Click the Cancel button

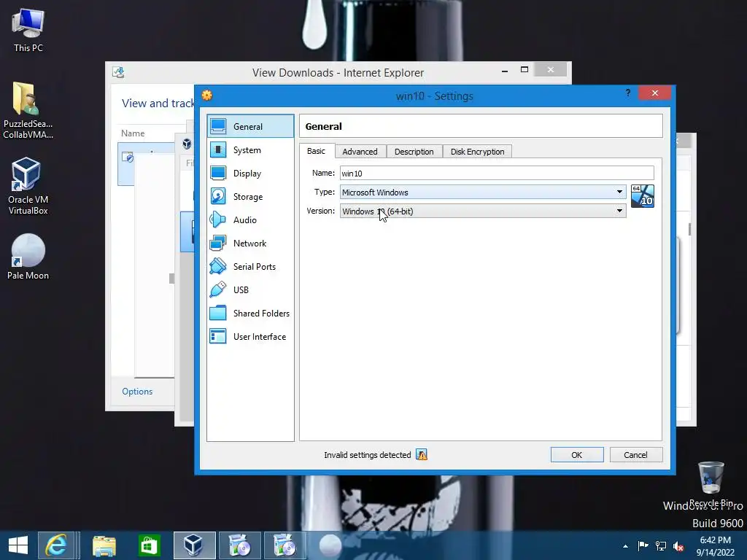(x=636, y=455)
